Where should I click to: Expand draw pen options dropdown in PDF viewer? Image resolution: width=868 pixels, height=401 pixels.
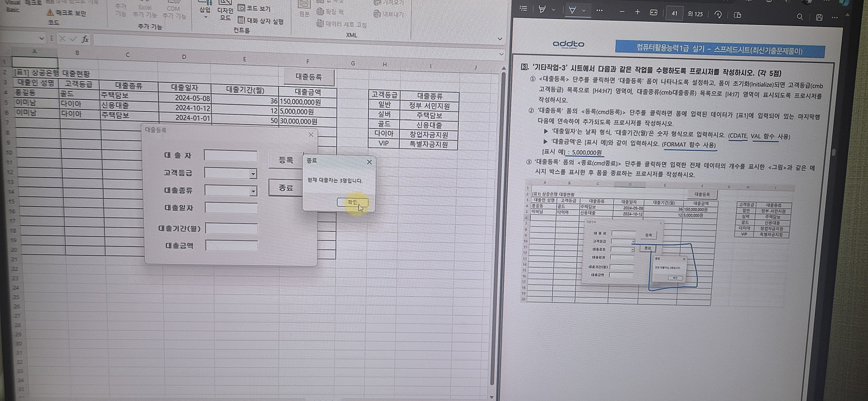click(584, 10)
